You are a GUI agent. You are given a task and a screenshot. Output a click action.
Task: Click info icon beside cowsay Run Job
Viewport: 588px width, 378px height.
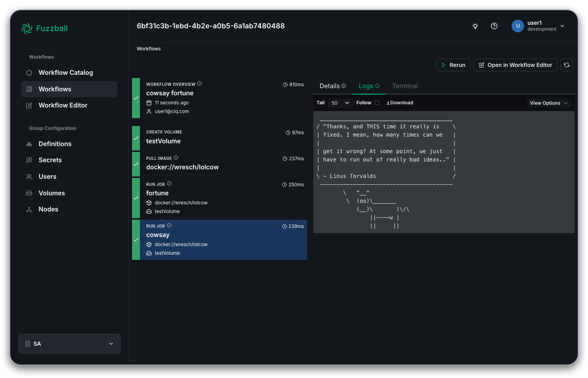(169, 225)
